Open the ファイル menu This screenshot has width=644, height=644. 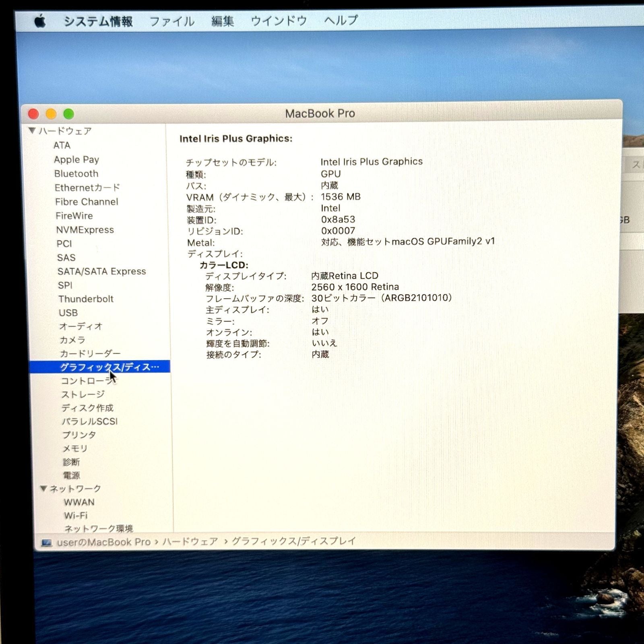(172, 21)
